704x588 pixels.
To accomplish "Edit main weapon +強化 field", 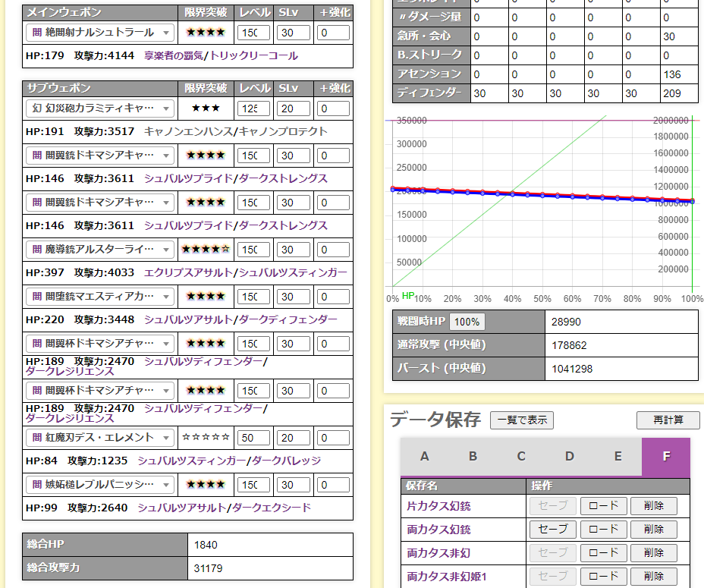I will pos(333,33).
